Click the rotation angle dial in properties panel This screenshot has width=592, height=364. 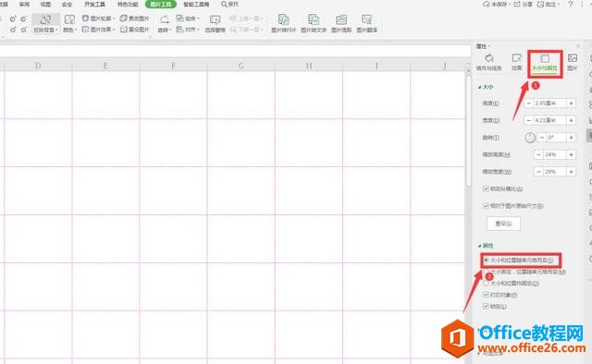pyautogui.click(x=530, y=138)
